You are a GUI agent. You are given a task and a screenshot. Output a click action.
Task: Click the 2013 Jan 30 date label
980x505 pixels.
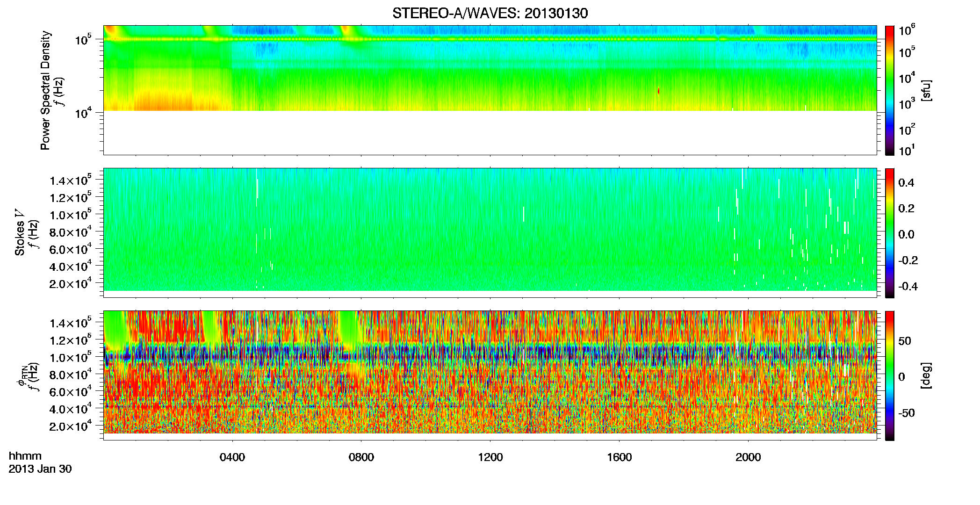[40, 469]
